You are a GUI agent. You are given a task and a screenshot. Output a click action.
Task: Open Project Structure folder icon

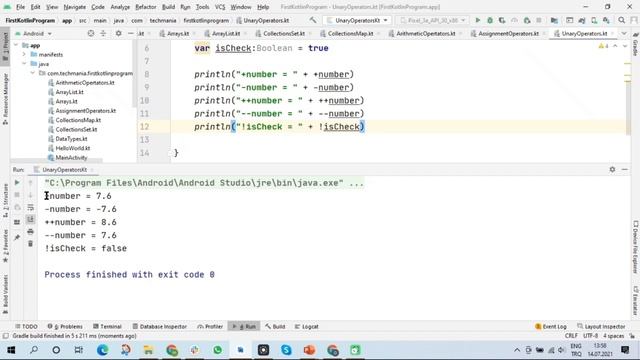click(x=554, y=20)
